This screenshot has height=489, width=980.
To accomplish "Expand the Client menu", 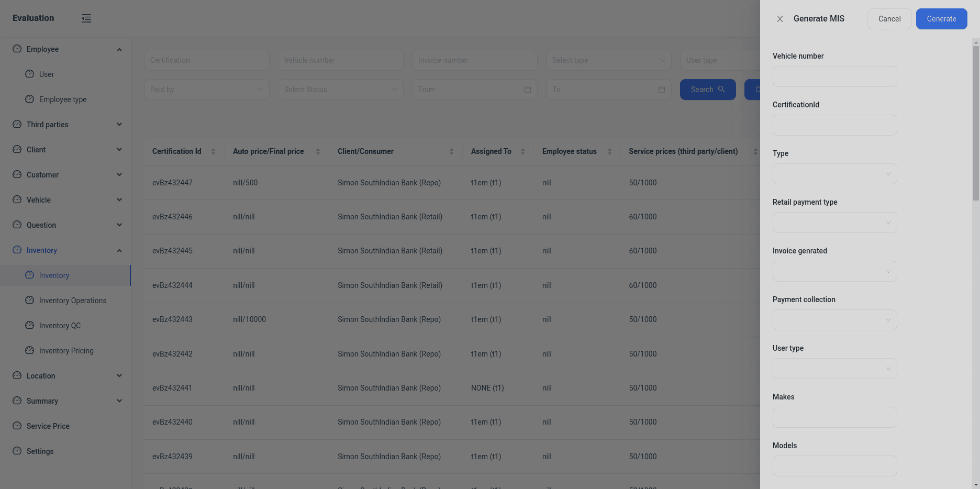I will pyautogui.click(x=65, y=150).
